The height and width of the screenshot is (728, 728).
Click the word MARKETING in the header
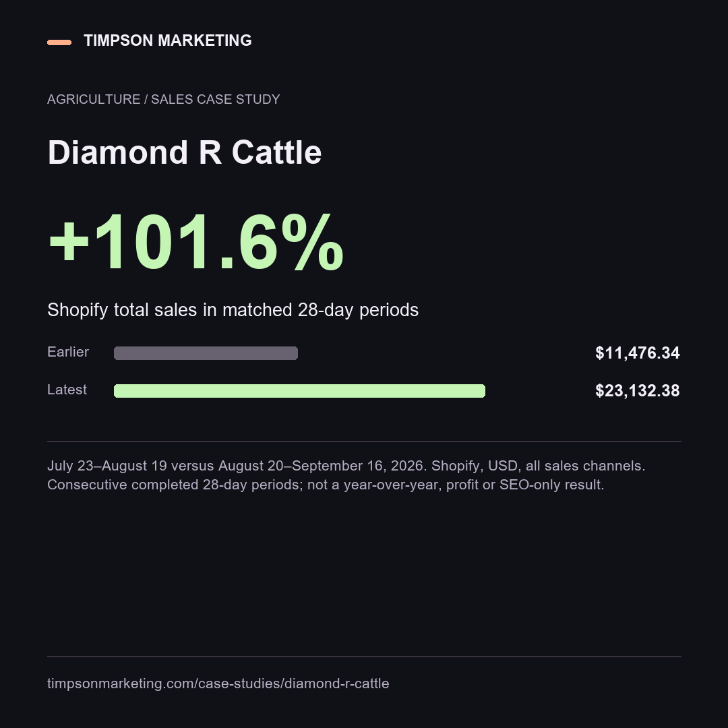click(205, 40)
